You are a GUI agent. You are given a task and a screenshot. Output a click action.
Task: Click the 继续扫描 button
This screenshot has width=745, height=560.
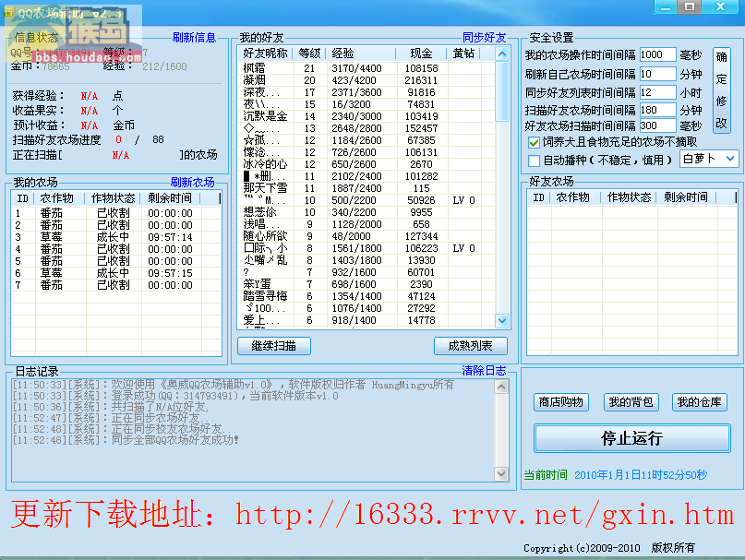274,346
